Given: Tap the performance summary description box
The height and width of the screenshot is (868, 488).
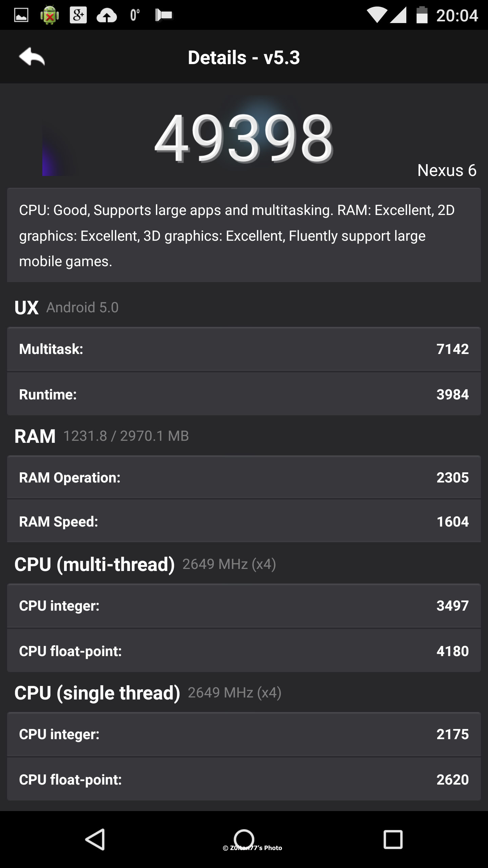Looking at the screenshot, I should click(x=244, y=235).
